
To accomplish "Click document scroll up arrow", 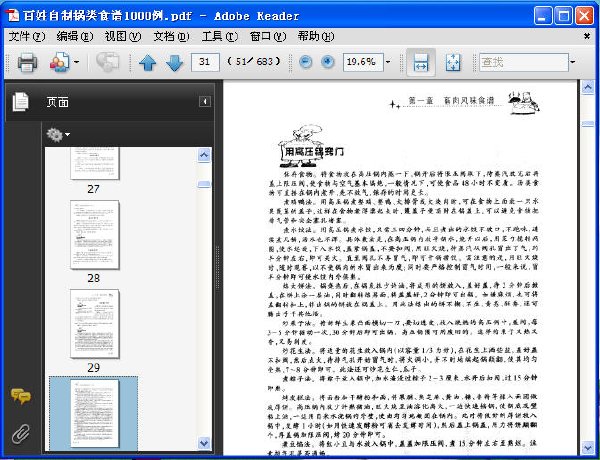I will (x=588, y=87).
